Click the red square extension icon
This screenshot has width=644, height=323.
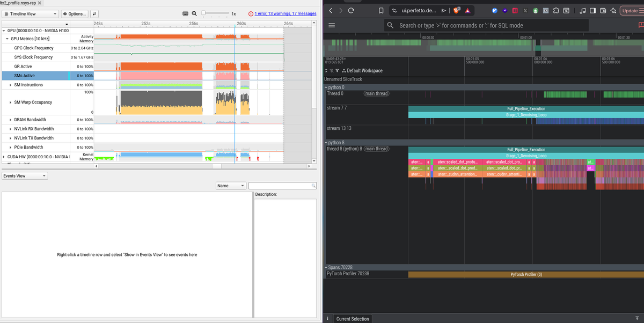[x=515, y=11]
